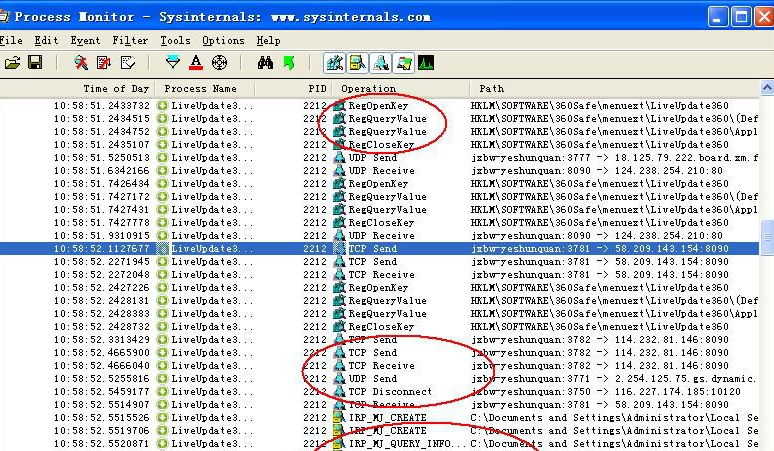Screen dimensions: 774x451
Task: Click file icon beside IRP_MJ_CREATE at 10:58:52.5515526
Action: pyautogui.click(x=339, y=417)
